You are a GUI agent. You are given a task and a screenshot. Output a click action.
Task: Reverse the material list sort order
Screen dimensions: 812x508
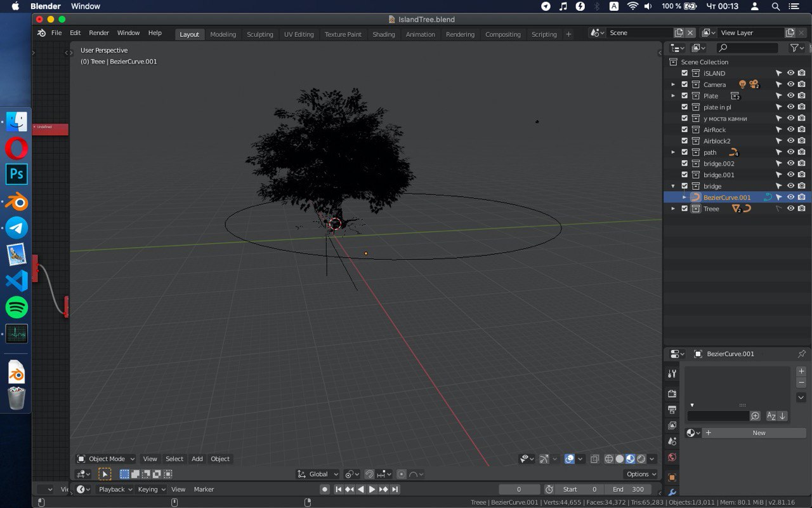pyautogui.click(x=782, y=416)
